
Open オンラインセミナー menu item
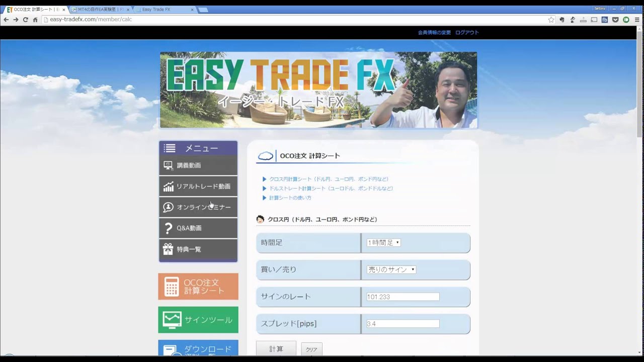(x=198, y=207)
